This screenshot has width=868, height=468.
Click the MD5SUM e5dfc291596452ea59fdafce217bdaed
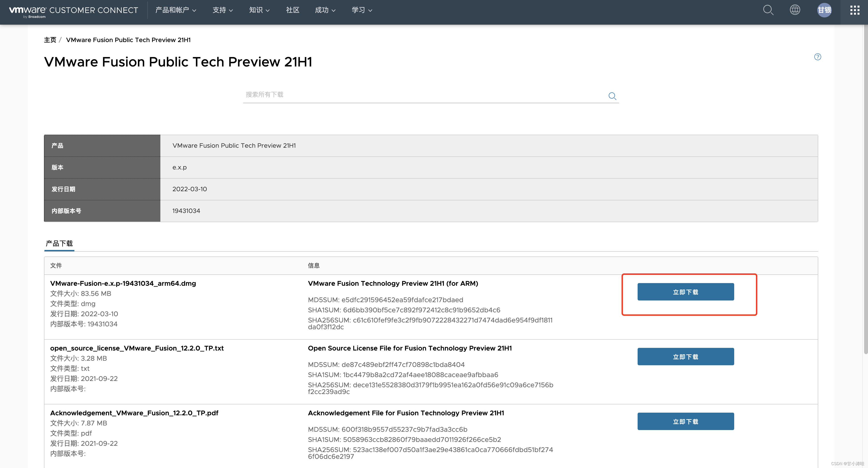(x=385, y=300)
